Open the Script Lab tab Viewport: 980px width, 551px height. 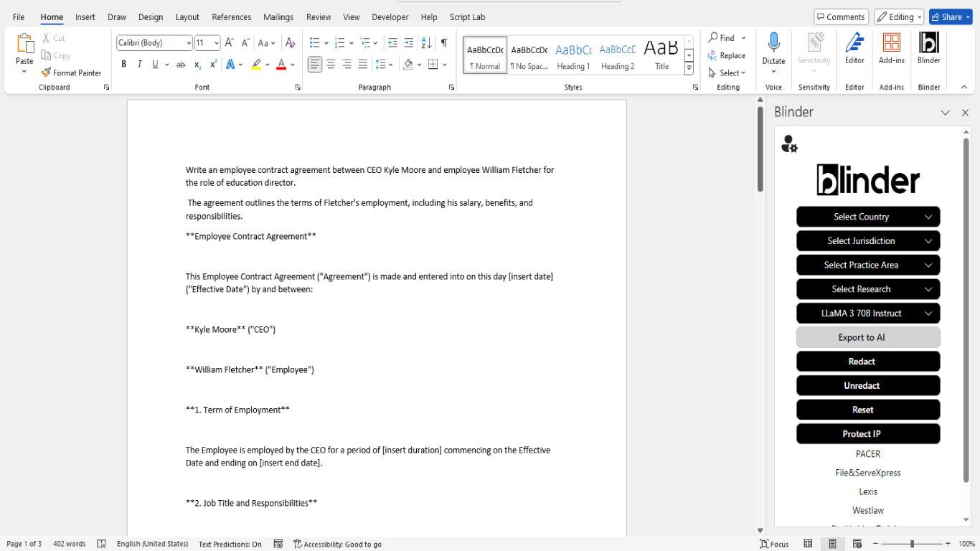click(x=467, y=17)
